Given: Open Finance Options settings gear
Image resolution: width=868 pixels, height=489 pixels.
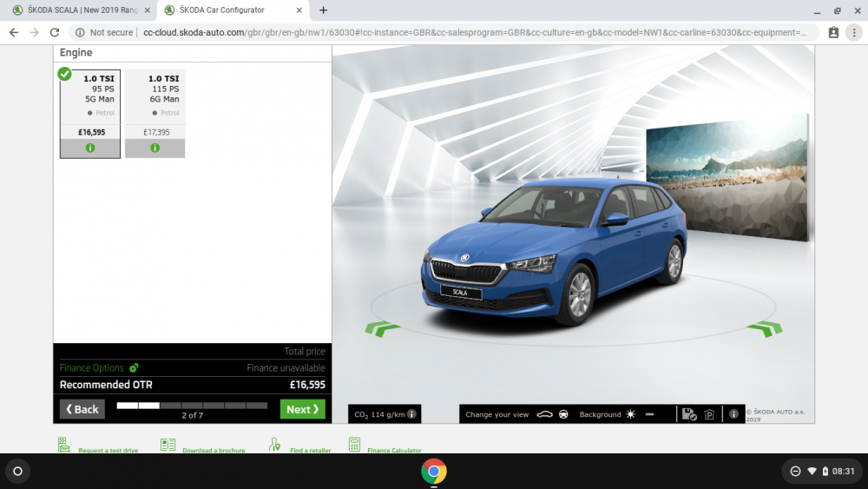Looking at the screenshot, I should 134,367.
